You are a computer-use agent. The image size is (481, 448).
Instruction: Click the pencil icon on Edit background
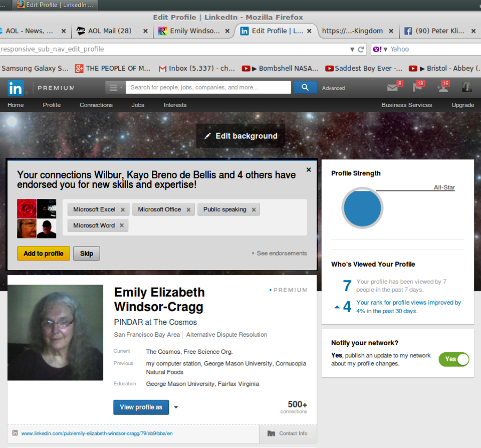[207, 136]
